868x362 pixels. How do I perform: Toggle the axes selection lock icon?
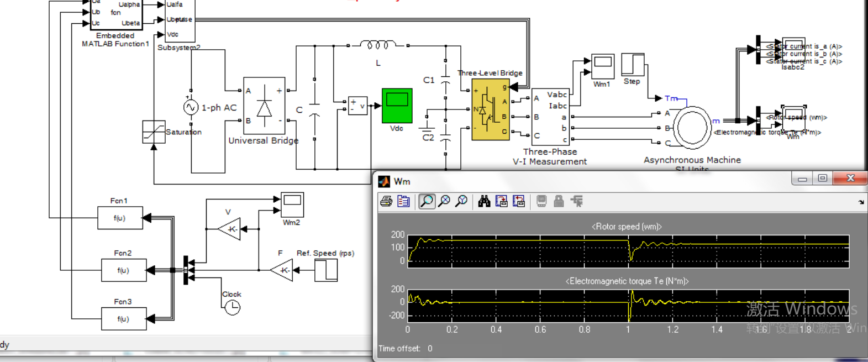coord(559,201)
